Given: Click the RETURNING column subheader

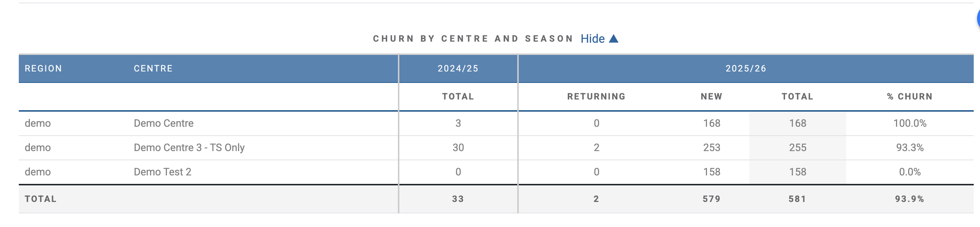Looking at the screenshot, I should [x=596, y=97].
